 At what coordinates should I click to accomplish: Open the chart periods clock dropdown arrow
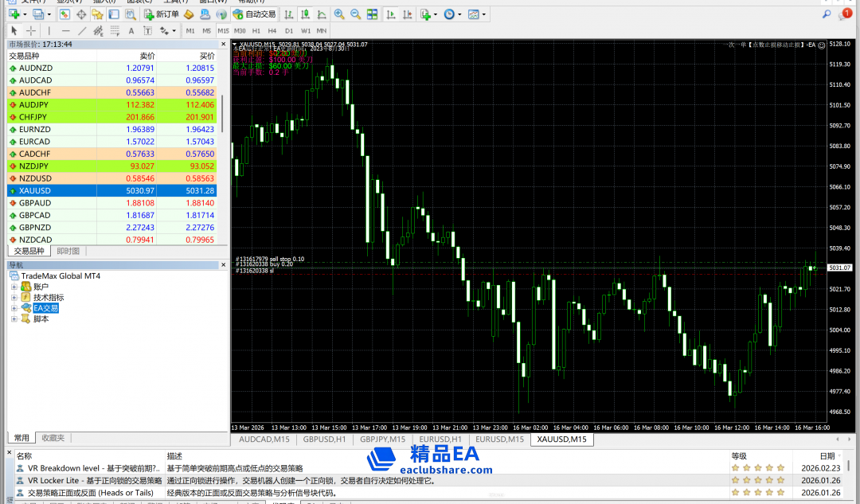click(x=459, y=14)
